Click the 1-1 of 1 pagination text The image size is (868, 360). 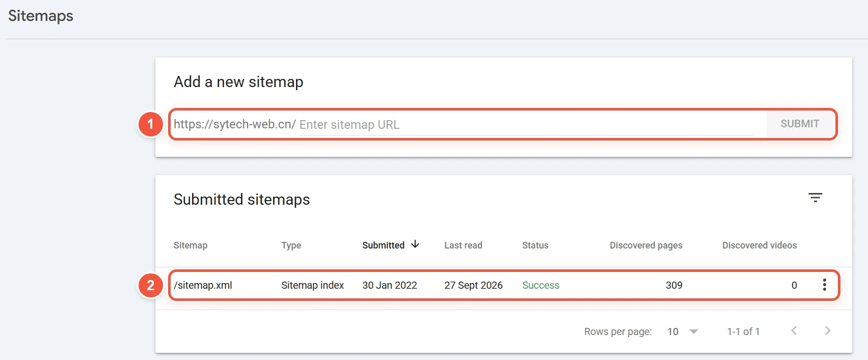[x=743, y=331]
